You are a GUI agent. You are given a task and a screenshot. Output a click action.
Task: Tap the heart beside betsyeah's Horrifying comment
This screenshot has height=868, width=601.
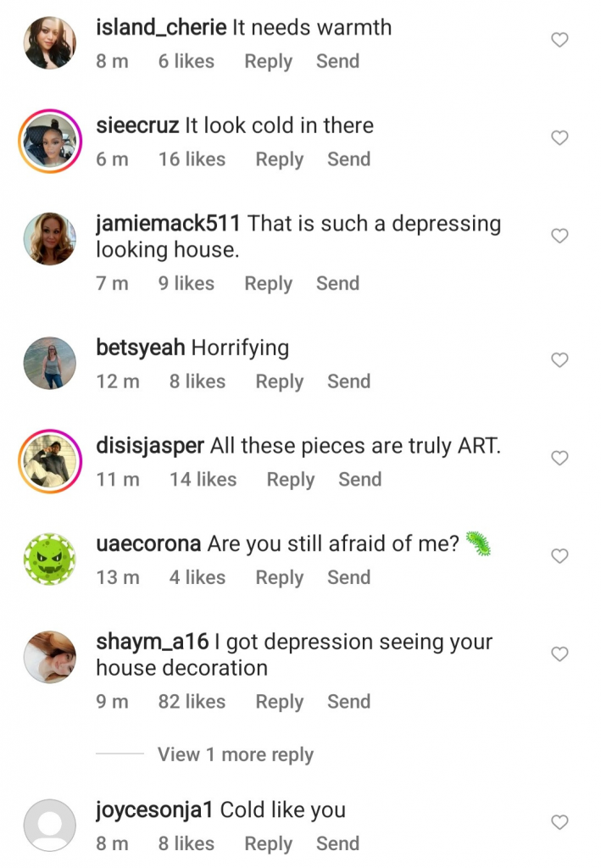[559, 359]
